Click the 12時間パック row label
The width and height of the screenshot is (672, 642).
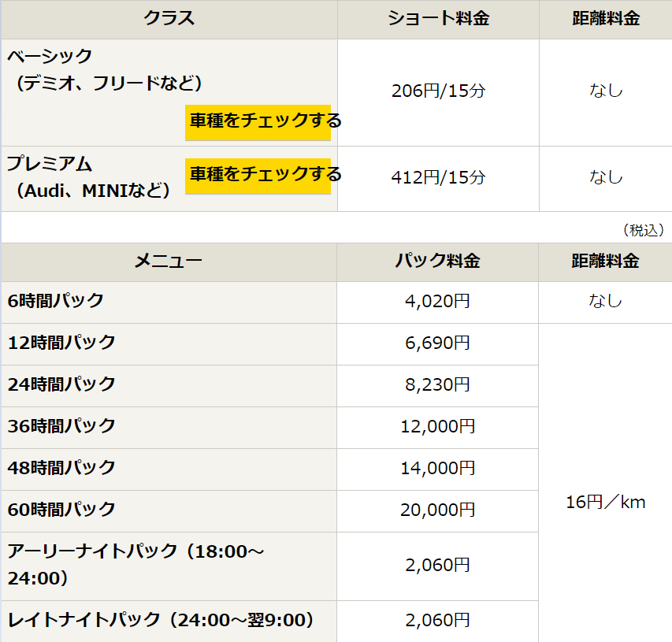coord(61,343)
